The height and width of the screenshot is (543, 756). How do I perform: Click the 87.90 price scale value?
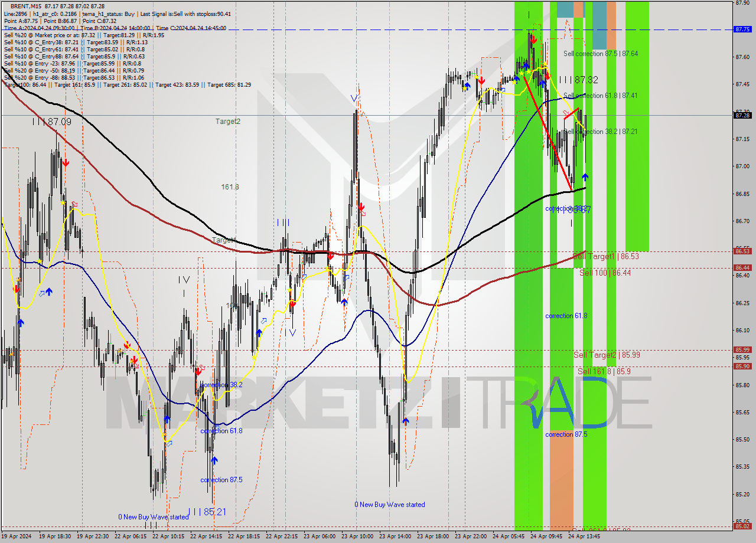pyautogui.click(x=742, y=2)
